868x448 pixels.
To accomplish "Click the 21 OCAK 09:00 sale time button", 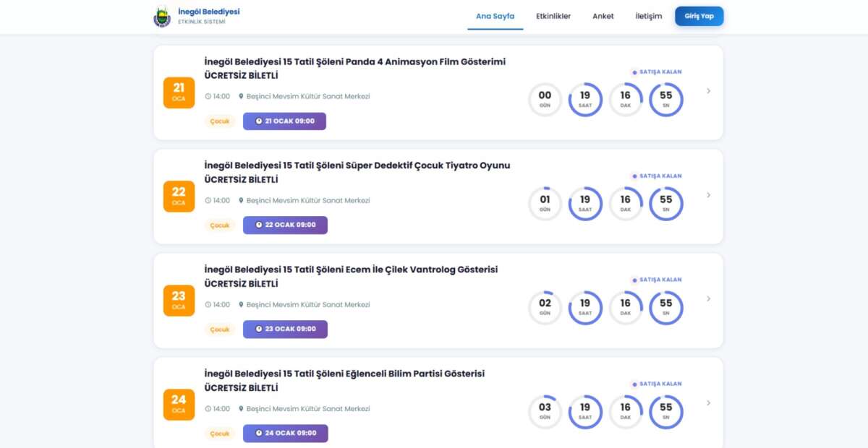I will point(284,121).
